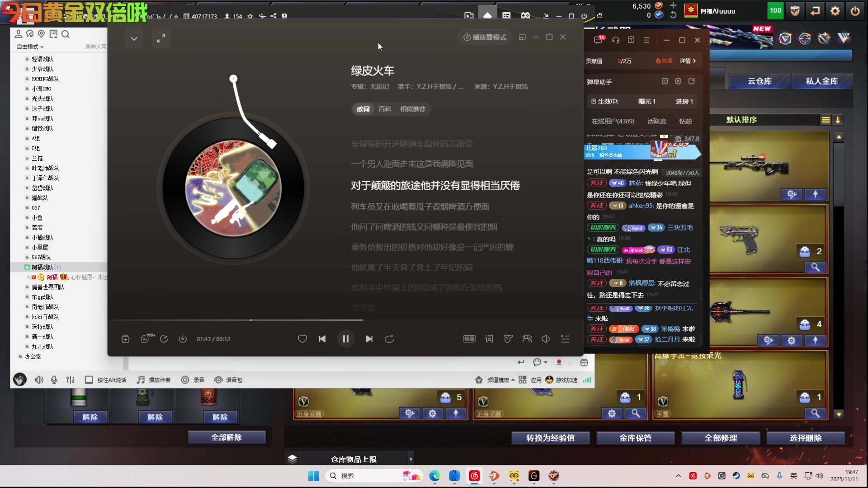Toggle the favorite heart on current song

pos(302,339)
